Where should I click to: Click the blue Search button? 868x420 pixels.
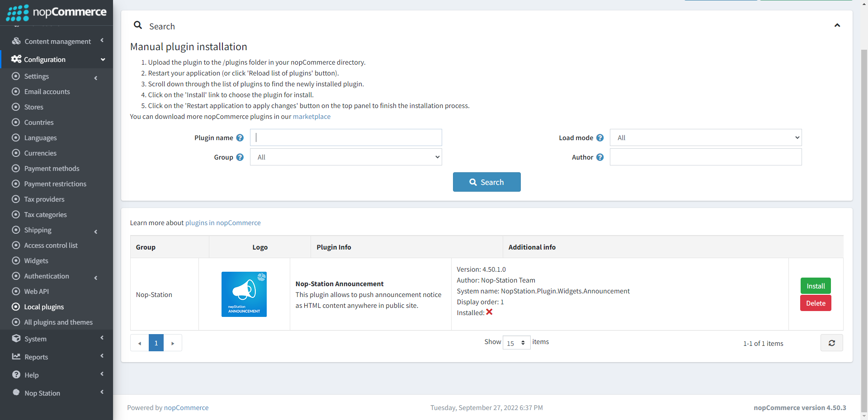point(487,182)
